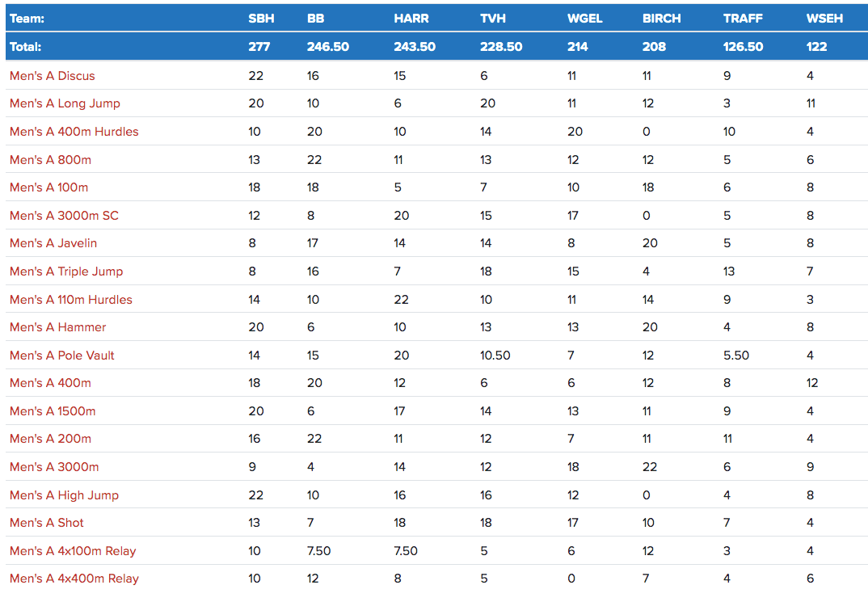Open the Men's A Pole Vault link
This screenshot has width=868, height=602.
tap(62, 356)
